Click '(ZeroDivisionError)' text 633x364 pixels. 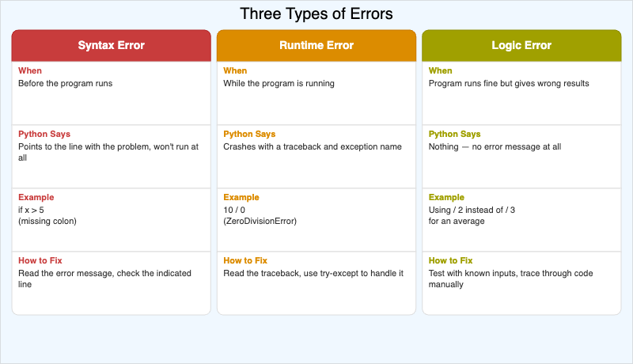point(260,221)
